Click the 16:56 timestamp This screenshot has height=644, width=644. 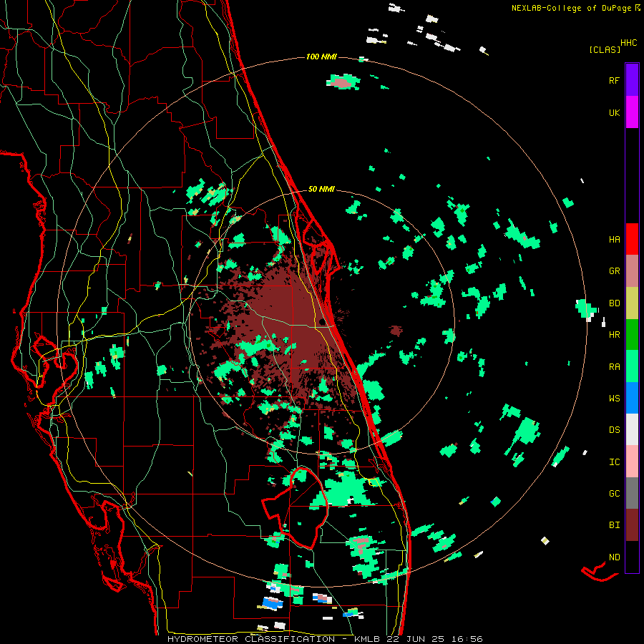(x=467, y=639)
